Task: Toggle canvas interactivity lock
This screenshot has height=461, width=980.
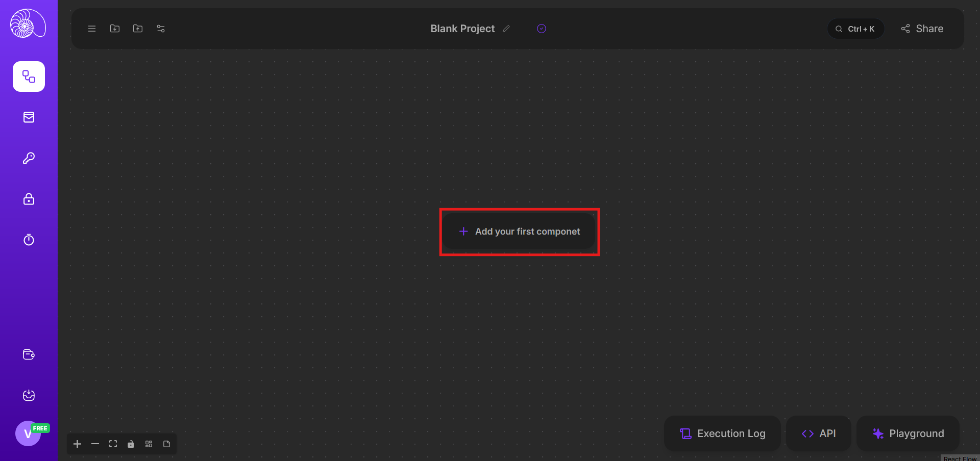Action: 131,444
